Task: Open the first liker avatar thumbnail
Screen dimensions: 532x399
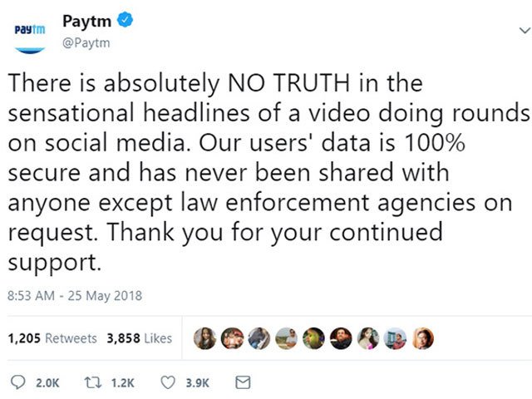Action: click(204, 338)
